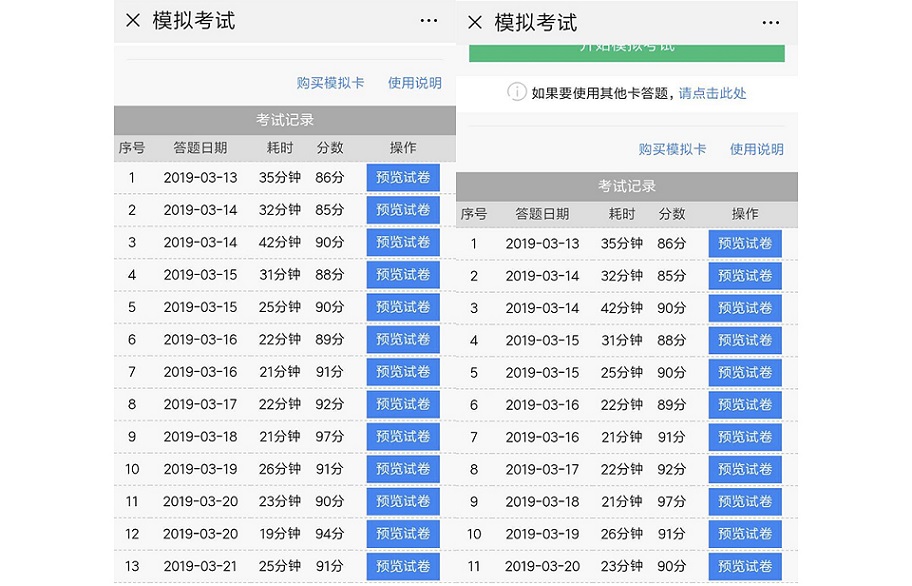Open 购买模拟卡 link on the right screen
Image resolution: width=912 pixels, height=586 pixels.
tap(672, 149)
